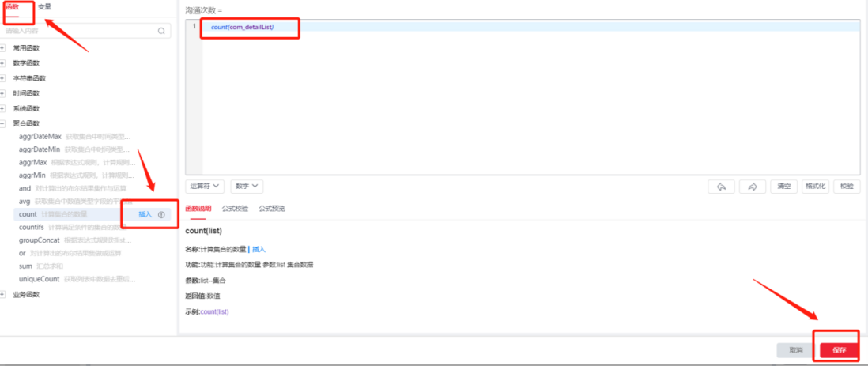Expand the 业务函数 category
Image resolution: width=868 pixels, height=366 pixels.
pos(3,295)
